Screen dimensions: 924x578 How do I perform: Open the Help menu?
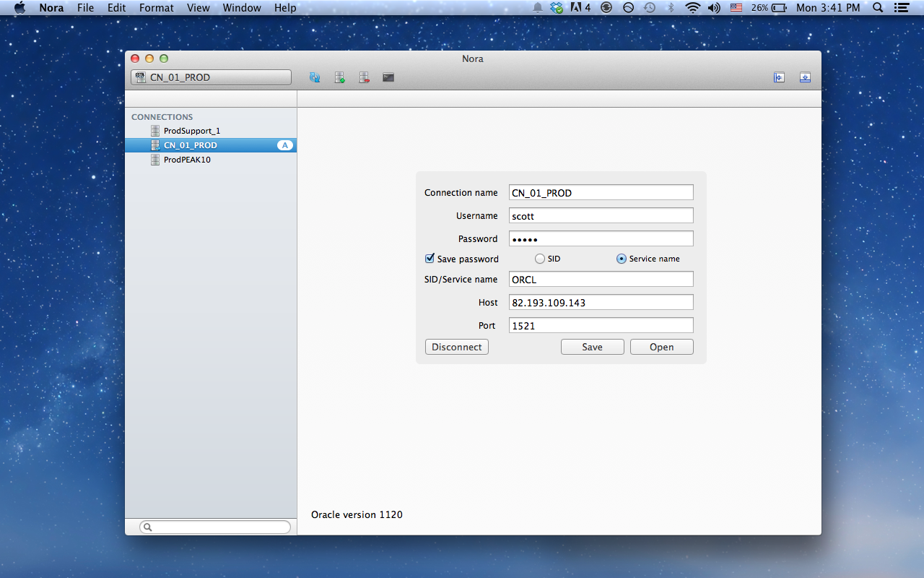click(x=285, y=8)
